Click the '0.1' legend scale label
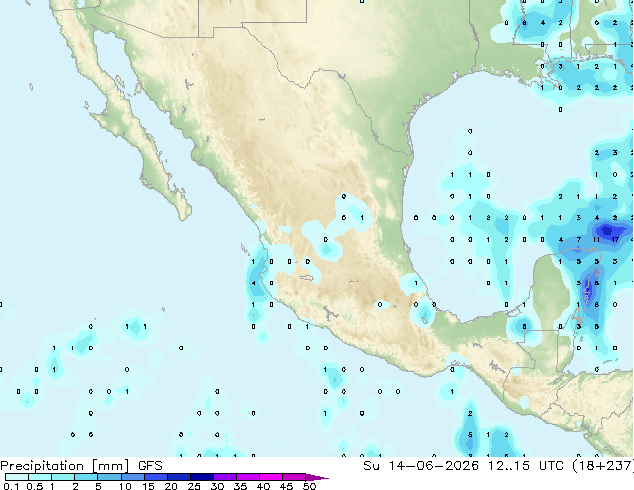Viewport: 634px width, 490px height. click(11, 486)
